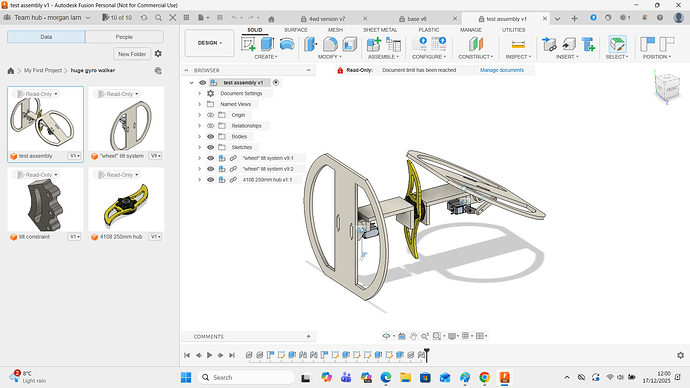Switch to the PLASTIC tab
This screenshot has height=388, width=690.
point(429,30)
